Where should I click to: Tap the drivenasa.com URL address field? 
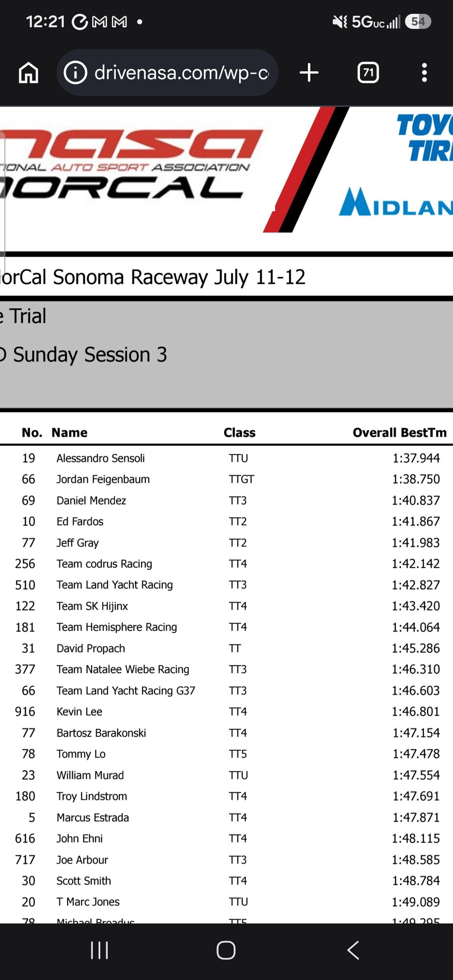[x=168, y=73]
